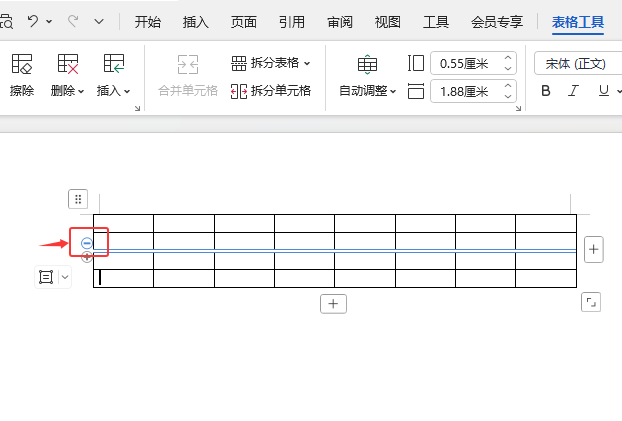Viewport: 622px width, 421px height.
Task: Expand the table alignment floating dropdown
Action: coord(65,277)
